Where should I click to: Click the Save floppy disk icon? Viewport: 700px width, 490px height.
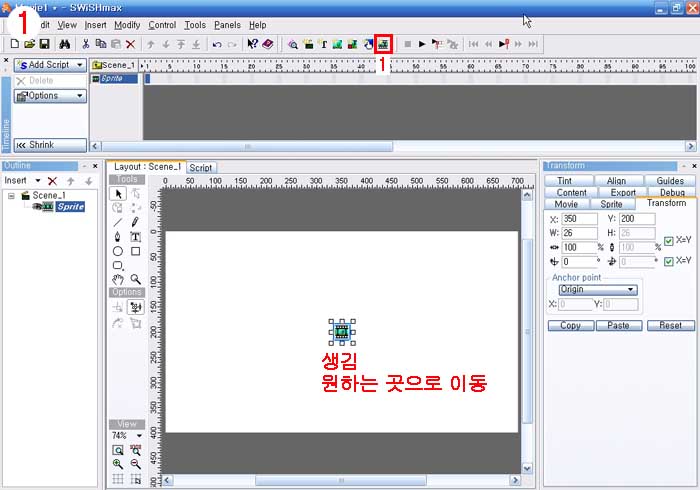coord(44,44)
